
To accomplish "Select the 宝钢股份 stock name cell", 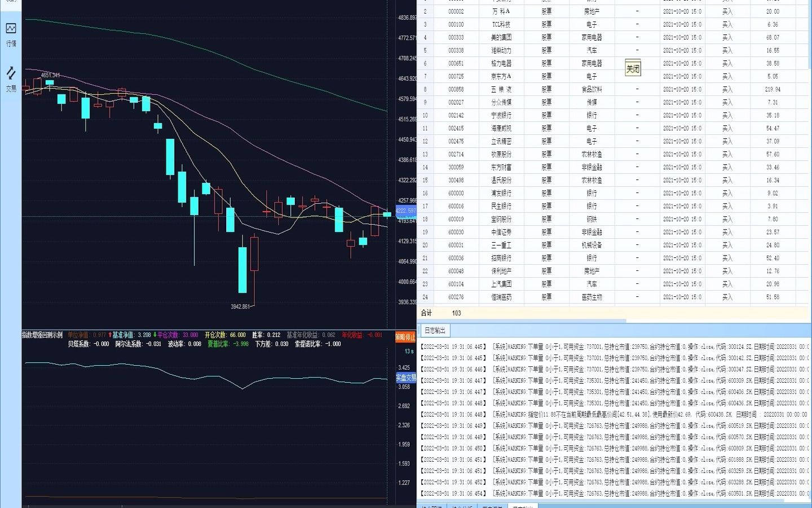I will 501,219.
